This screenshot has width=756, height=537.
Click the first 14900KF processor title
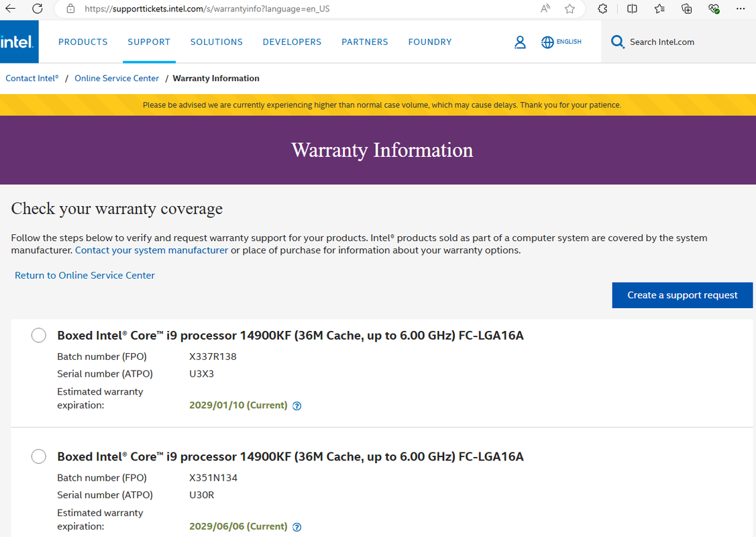[290, 336]
